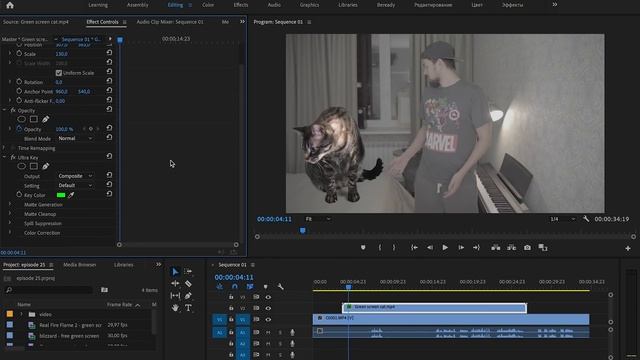Export frame with camera icon

point(527,247)
